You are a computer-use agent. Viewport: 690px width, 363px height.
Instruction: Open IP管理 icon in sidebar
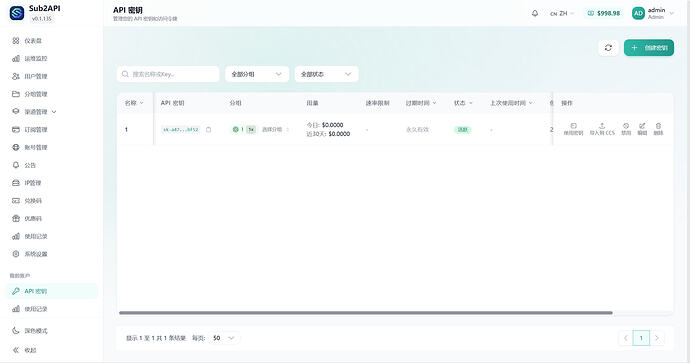point(16,183)
